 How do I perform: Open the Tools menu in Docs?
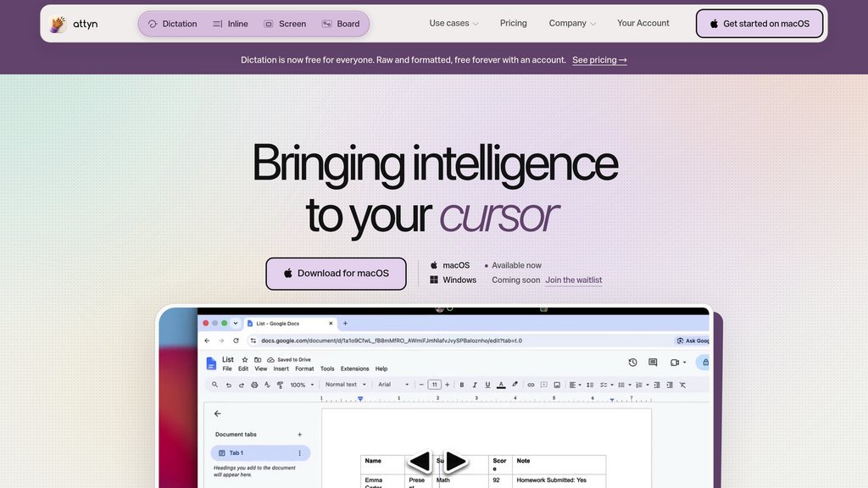coord(327,369)
